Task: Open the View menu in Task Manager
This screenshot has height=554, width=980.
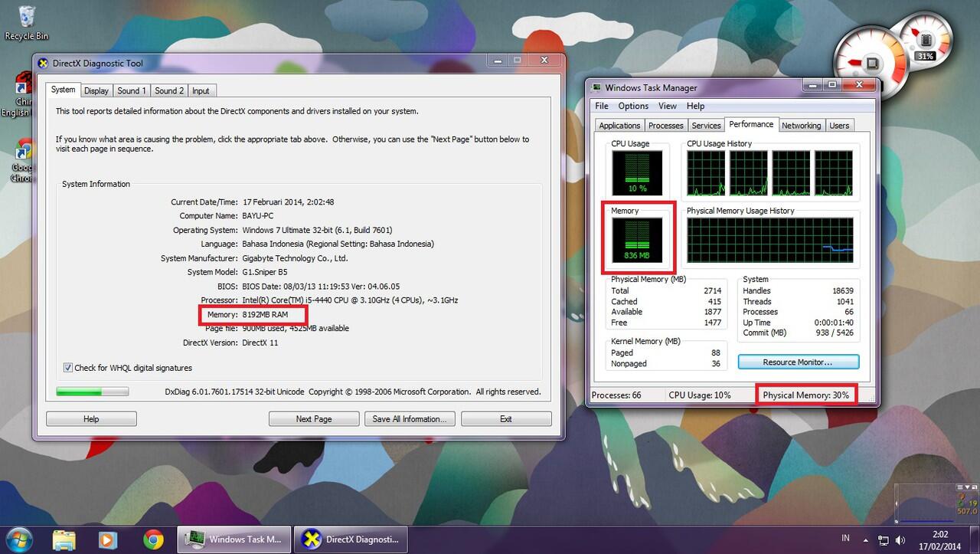Action: coord(668,106)
